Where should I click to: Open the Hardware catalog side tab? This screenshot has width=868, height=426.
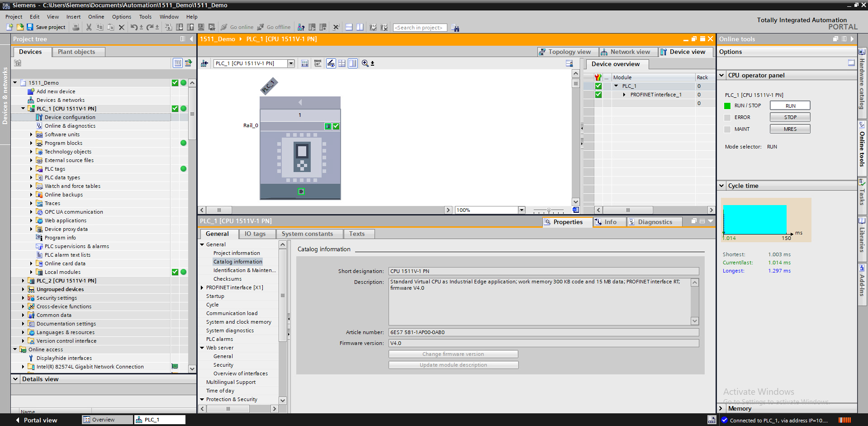(x=862, y=79)
